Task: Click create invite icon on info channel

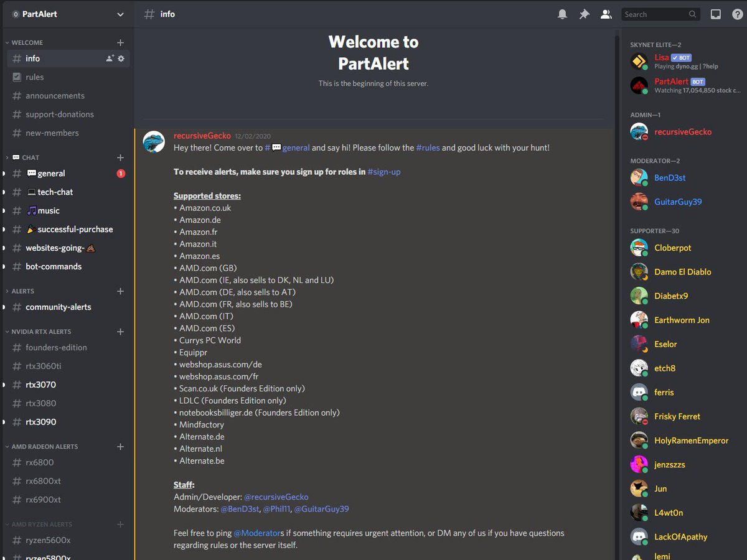Action: (110, 58)
